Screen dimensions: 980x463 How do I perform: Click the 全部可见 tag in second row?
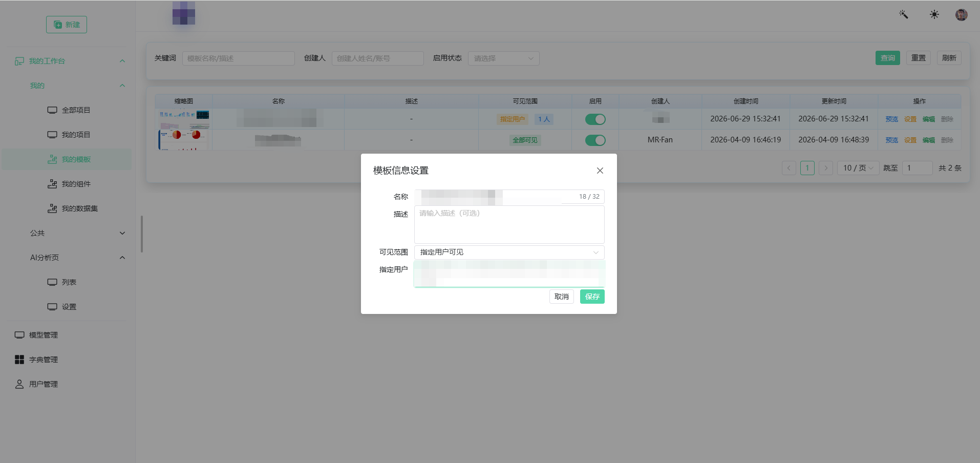[525, 140]
